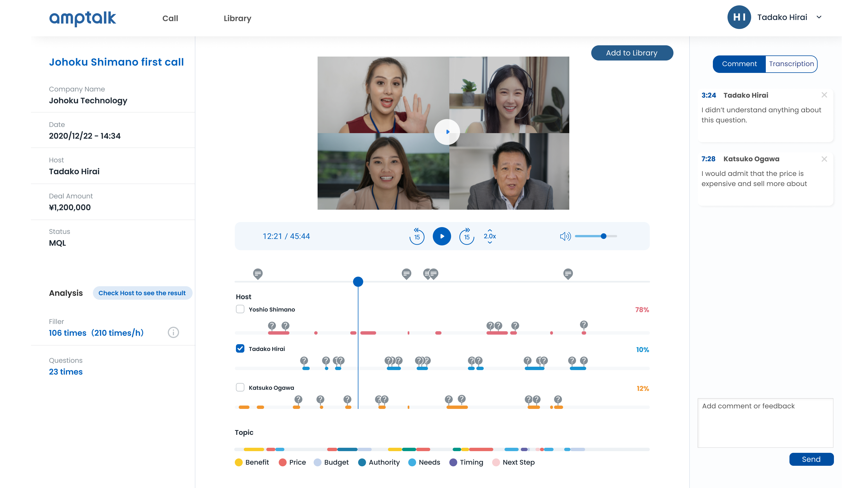Click the play overlay on the video
This screenshot has height=488, width=868.
447,132
